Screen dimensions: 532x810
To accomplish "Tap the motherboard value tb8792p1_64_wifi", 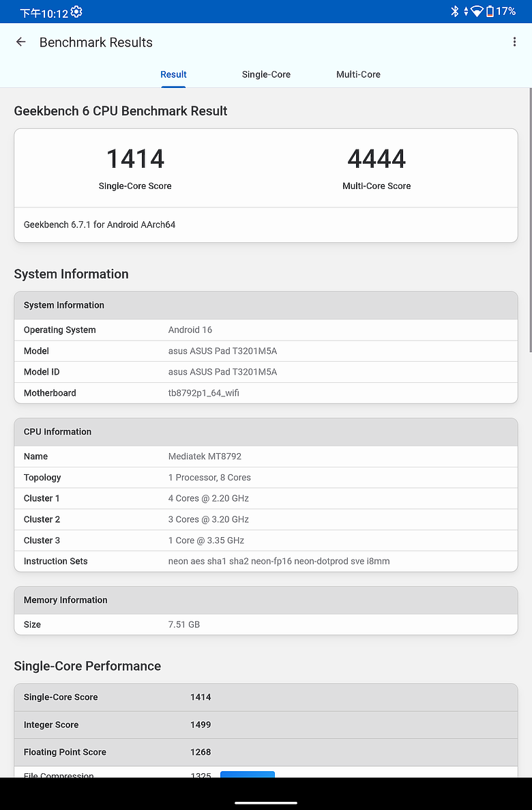I will 203,393.
